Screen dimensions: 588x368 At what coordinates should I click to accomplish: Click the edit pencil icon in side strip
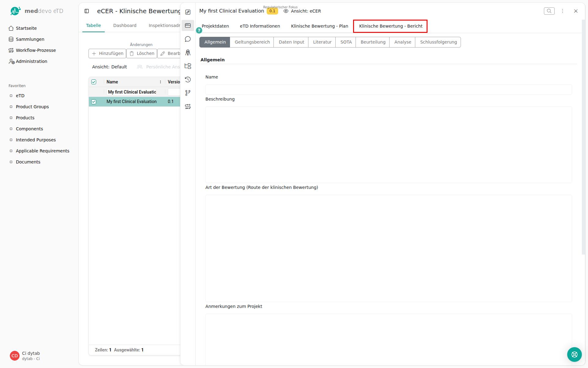[x=188, y=12]
